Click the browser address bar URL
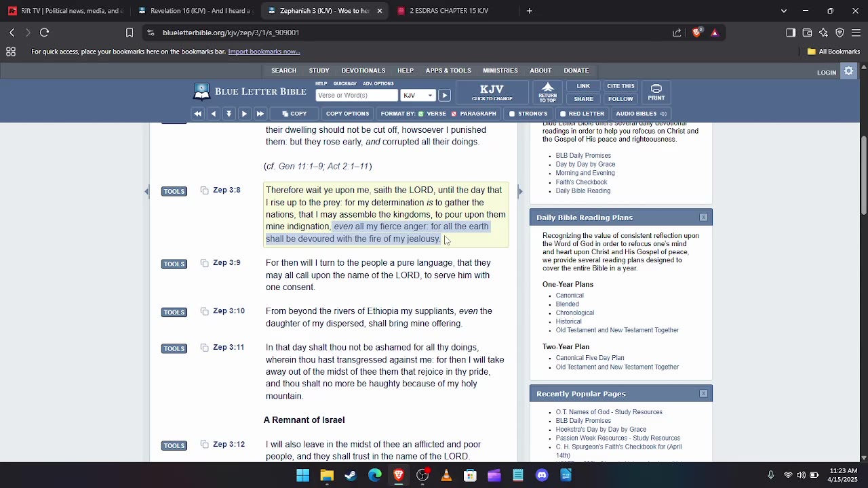The image size is (868, 488). (231, 33)
